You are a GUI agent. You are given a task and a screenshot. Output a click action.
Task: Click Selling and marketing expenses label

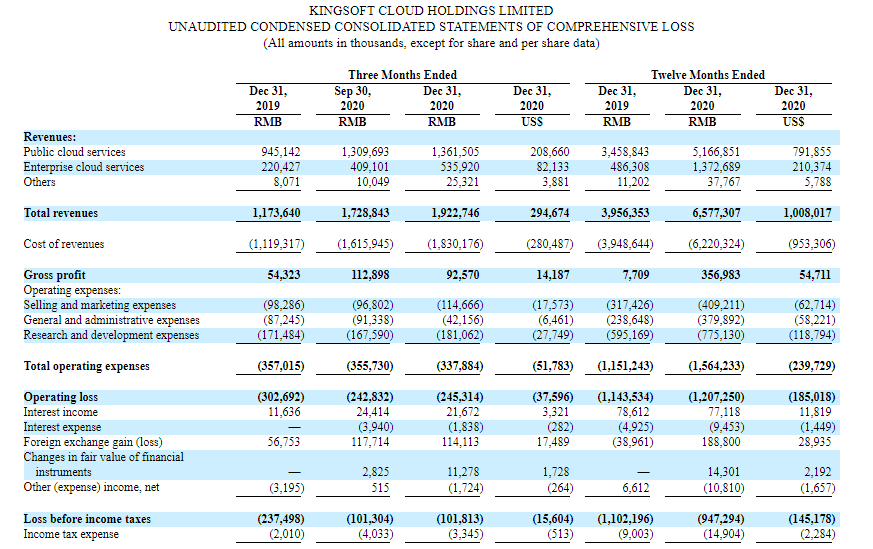[99, 305]
